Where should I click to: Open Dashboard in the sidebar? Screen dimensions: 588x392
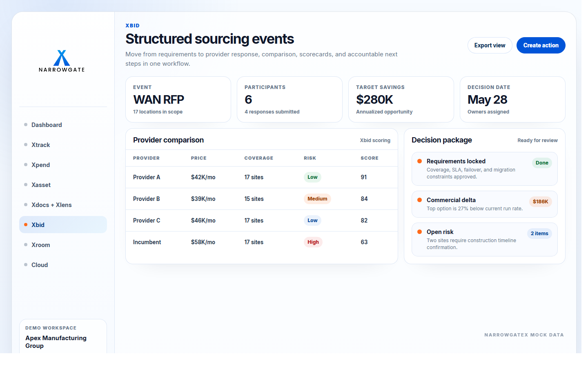[63, 125]
